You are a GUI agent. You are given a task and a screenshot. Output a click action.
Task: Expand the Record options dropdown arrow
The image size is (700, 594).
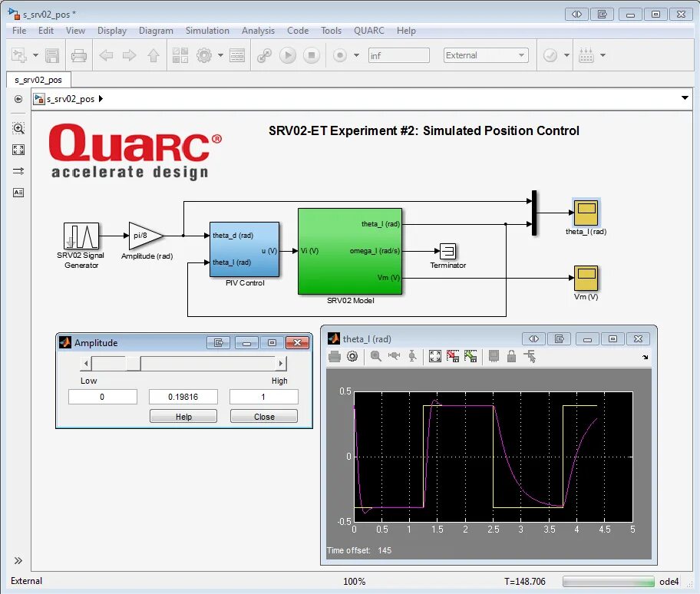356,55
